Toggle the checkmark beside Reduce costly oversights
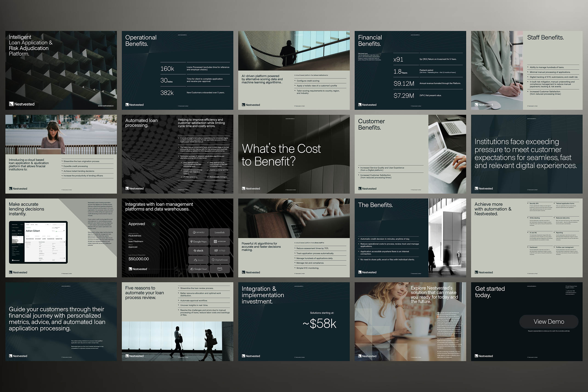This screenshot has width=588, height=392. pyautogui.click(x=208, y=177)
